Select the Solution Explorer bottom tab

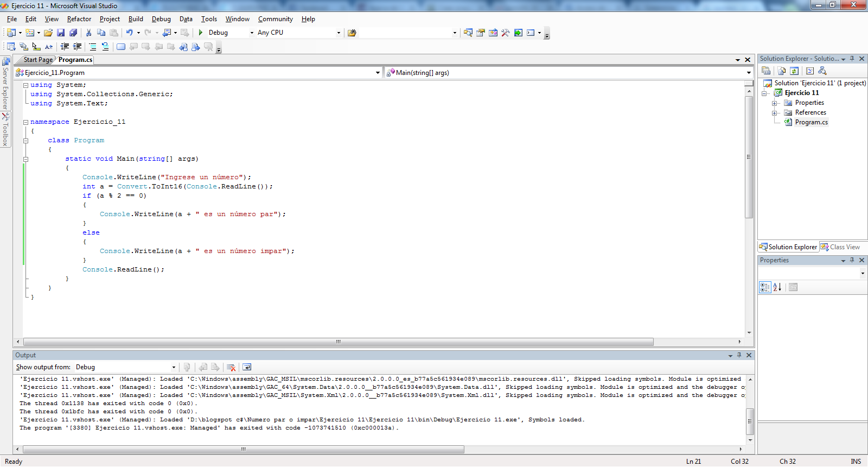[788, 247]
